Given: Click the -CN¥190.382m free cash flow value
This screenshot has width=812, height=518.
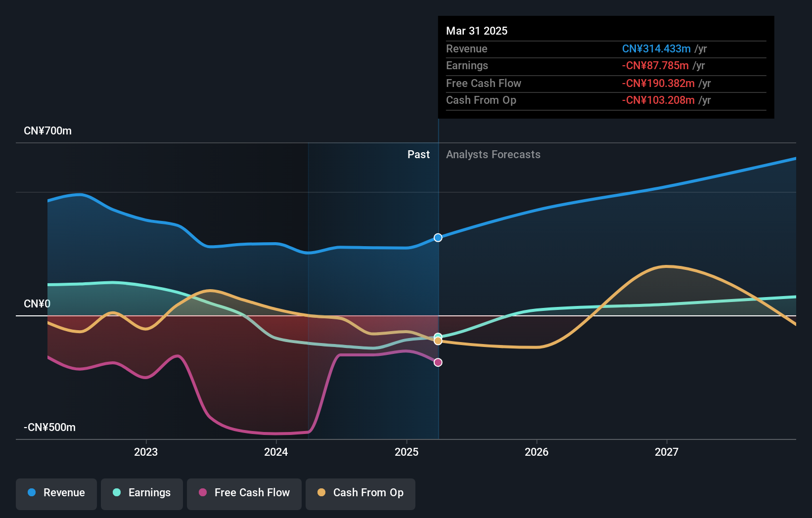Looking at the screenshot, I should coord(658,84).
